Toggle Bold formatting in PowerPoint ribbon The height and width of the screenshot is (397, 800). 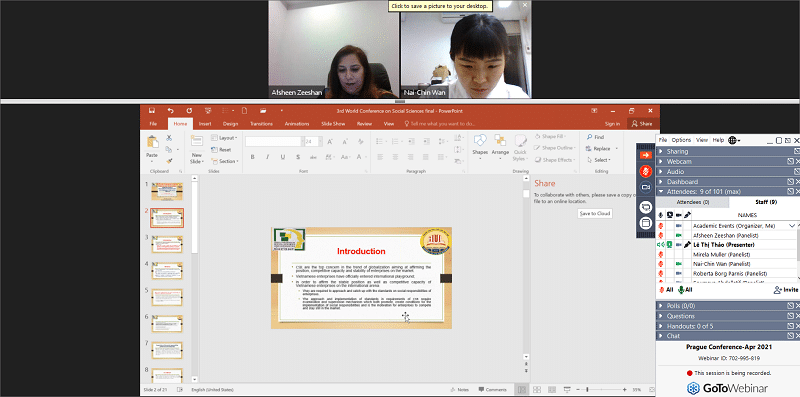tap(252, 157)
